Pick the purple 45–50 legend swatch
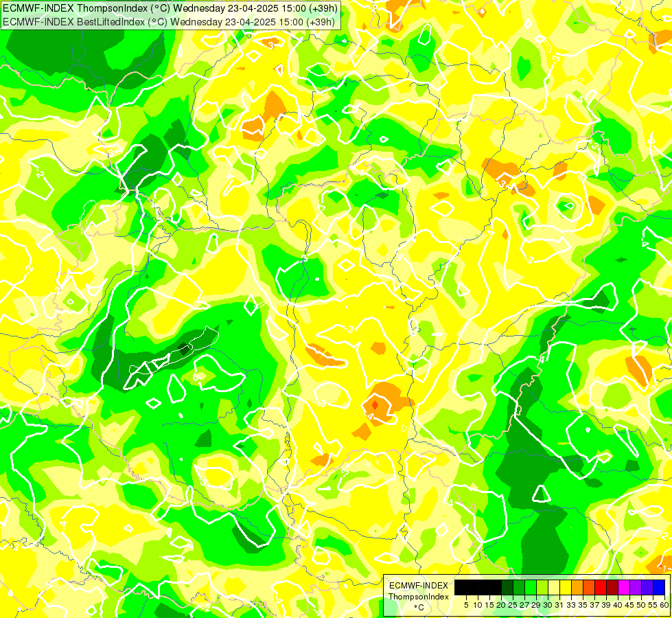 [635, 588]
